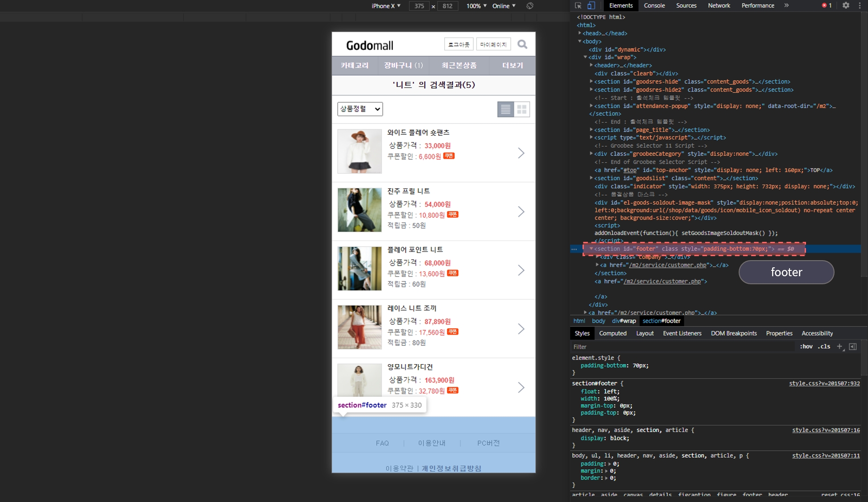Open the style.css?v=201507:932 source link

pyautogui.click(x=824, y=383)
